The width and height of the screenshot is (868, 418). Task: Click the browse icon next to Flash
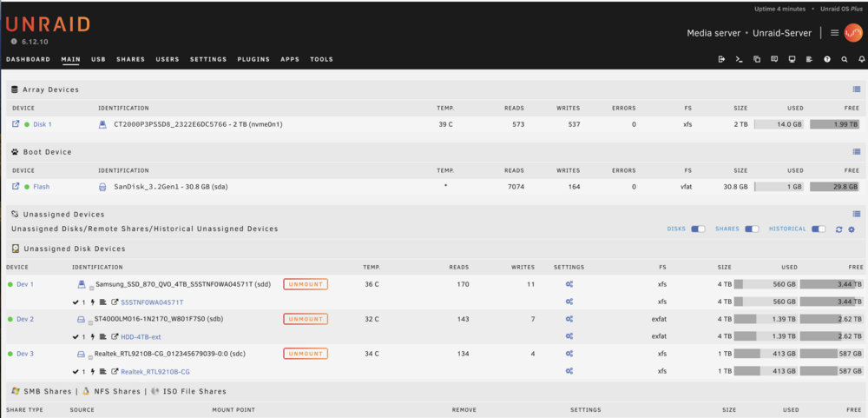click(x=16, y=187)
